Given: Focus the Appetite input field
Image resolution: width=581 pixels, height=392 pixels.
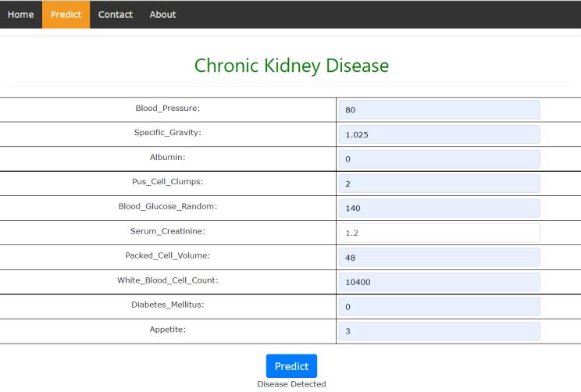Looking at the screenshot, I should (x=439, y=331).
